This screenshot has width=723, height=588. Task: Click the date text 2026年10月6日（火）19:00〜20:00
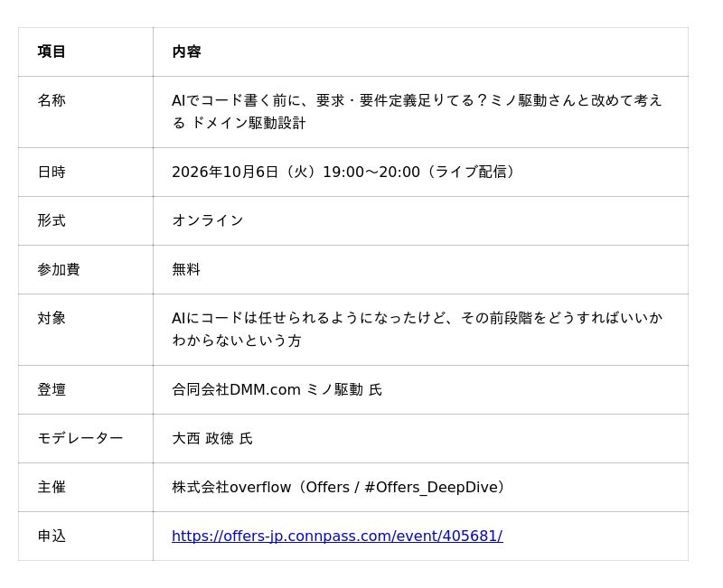click(296, 172)
